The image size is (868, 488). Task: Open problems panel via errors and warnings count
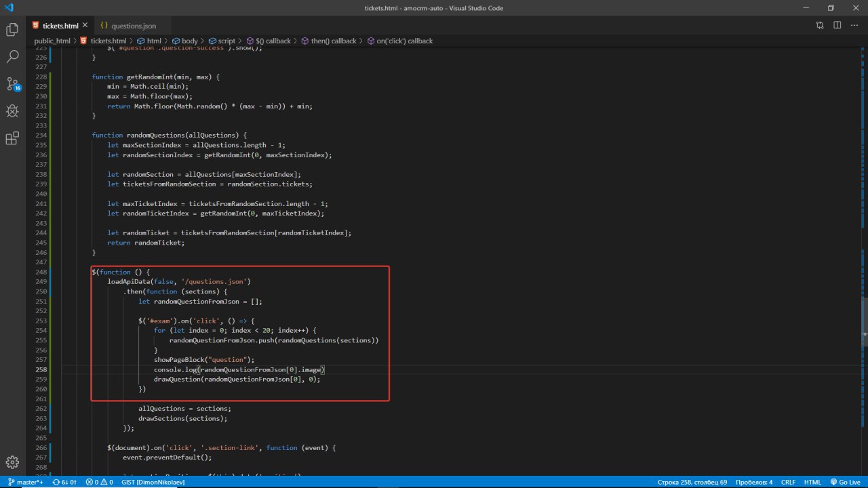pyautogui.click(x=98, y=482)
